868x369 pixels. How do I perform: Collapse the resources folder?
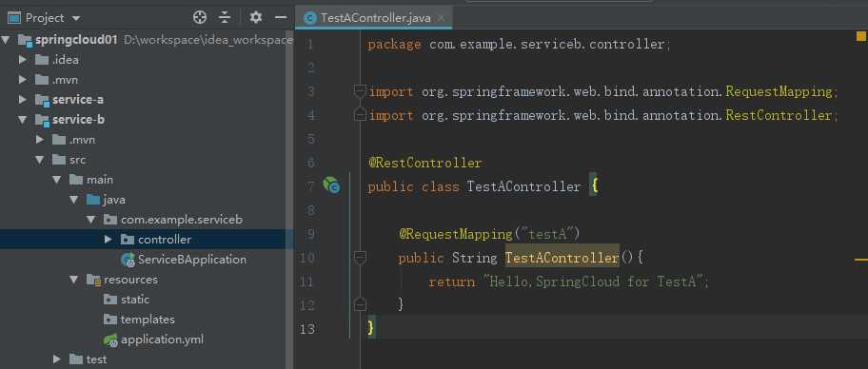click(74, 280)
